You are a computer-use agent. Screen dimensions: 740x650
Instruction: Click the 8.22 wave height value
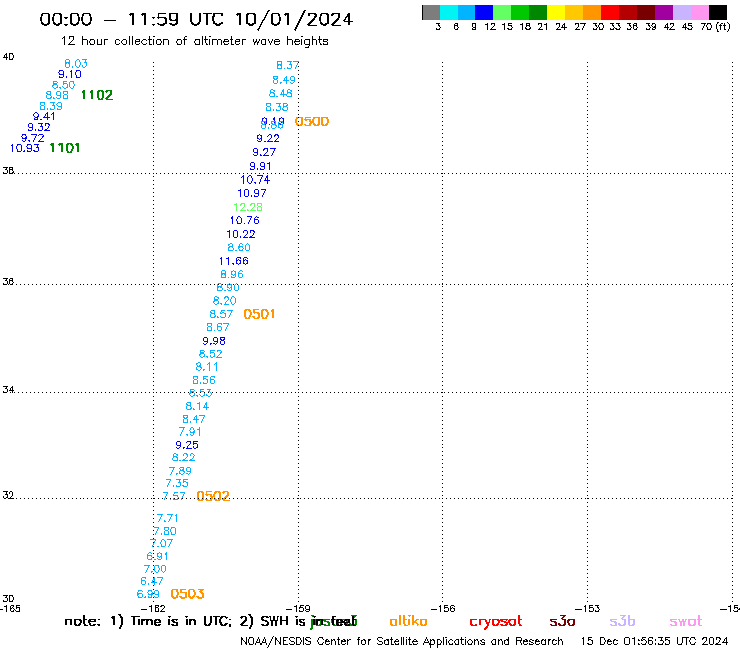tap(184, 458)
